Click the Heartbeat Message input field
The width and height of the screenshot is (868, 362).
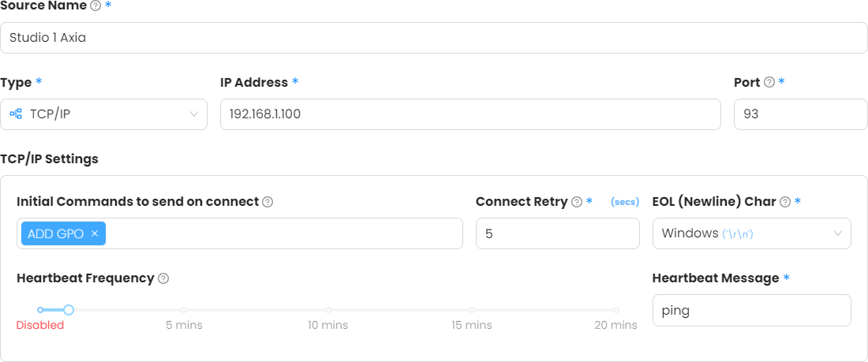point(751,310)
